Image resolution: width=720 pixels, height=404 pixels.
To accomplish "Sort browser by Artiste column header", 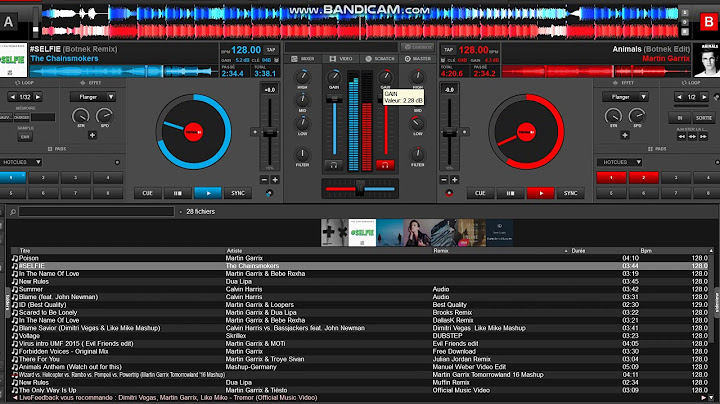I will click(x=234, y=251).
